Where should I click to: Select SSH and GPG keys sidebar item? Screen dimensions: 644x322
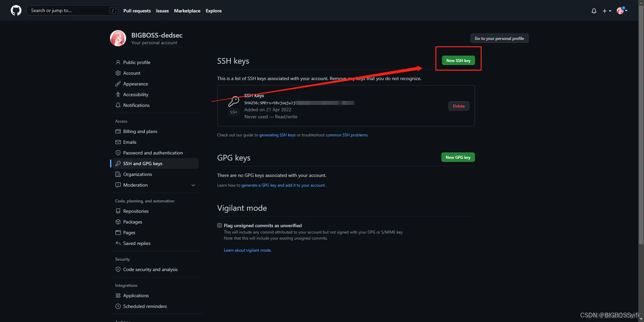pyautogui.click(x=154, y=164)
